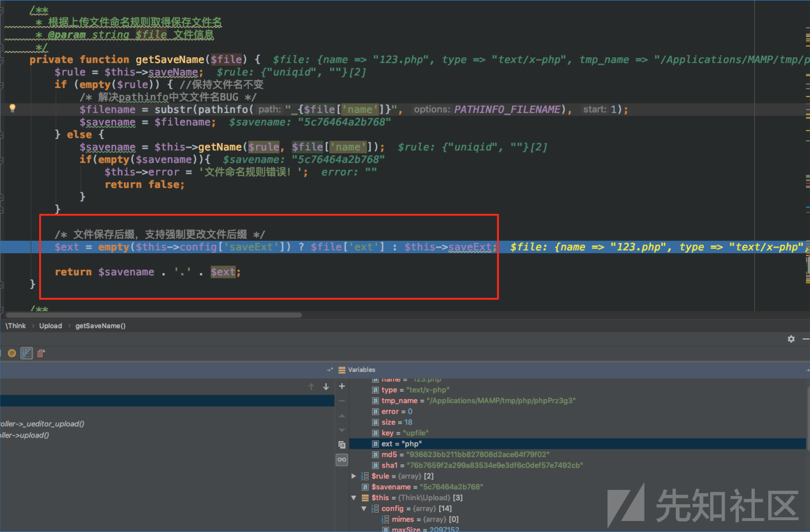Click the field icon beside ext row
The width and height of the screenshot is (810, 532).
click(375, 444)
